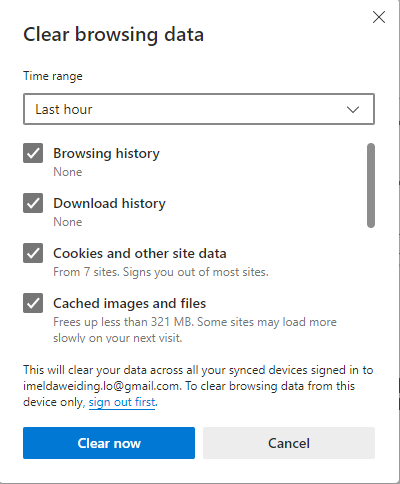The width and height of the screenshot is (400, 484).
Task: Toggle Cookies and other site data checkbox
Action: (x=33, y=253)
